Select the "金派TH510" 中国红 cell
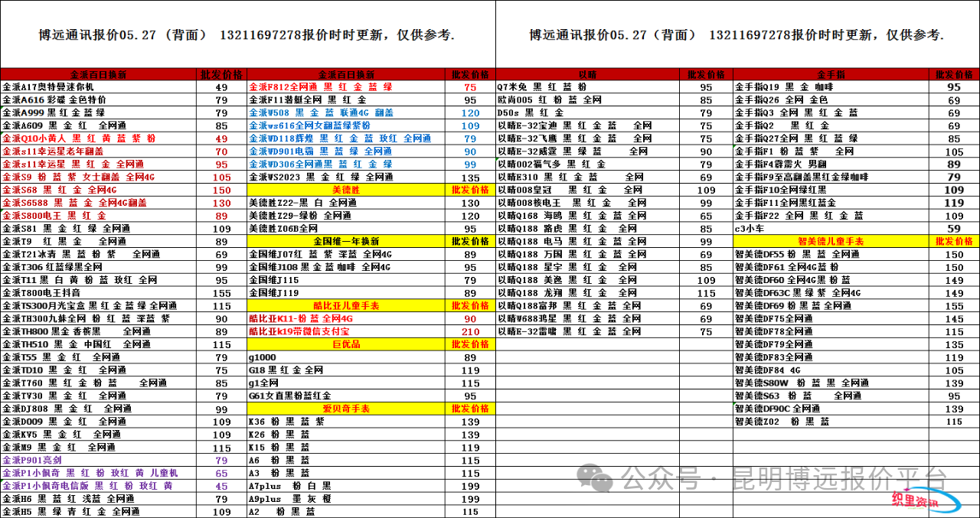The height and width of the screenshot is (518, 980). (99, 344)
